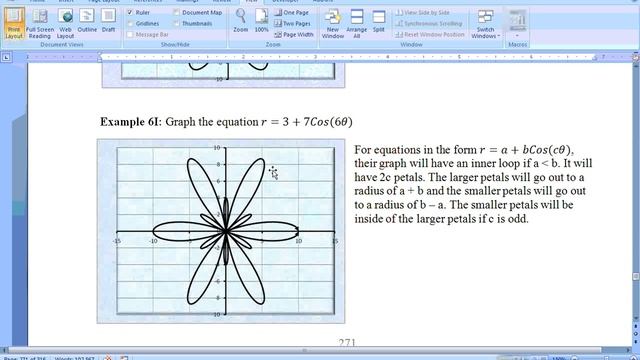The image size is (640, 360).
Task: Toggle the Ruler checkbox
Action: (130, 13)
